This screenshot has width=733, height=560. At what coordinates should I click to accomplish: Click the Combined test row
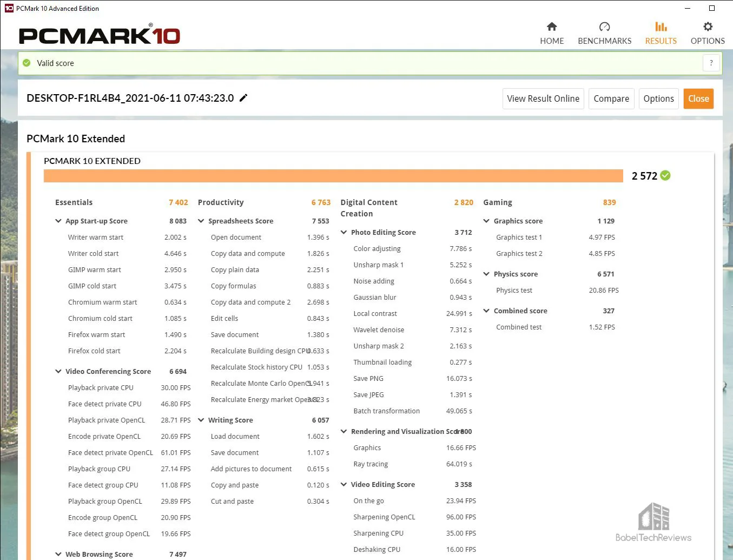[556, 327]
